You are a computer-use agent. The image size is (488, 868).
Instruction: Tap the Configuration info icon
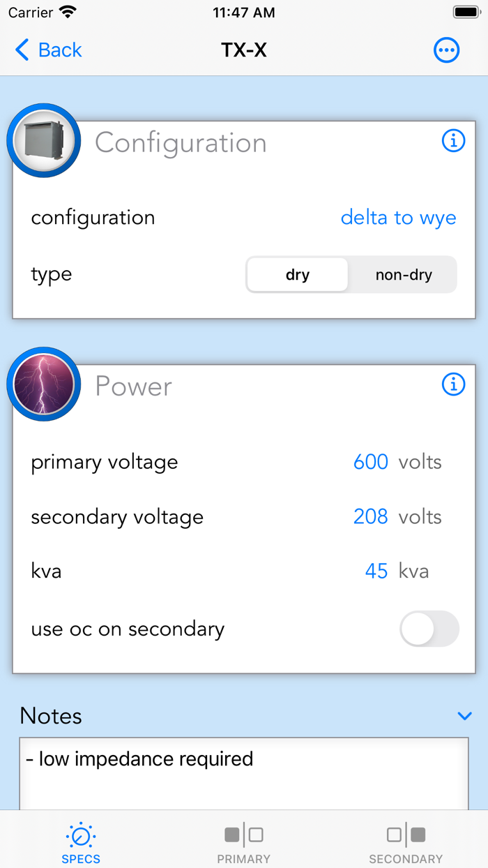tap(453, 141)
